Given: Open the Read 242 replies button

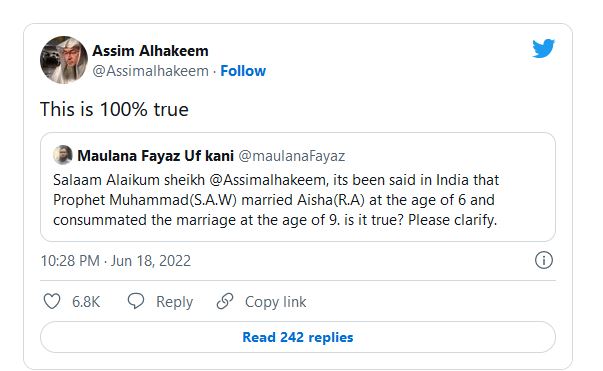Looking at the screenshot, I should pos(298,337).
